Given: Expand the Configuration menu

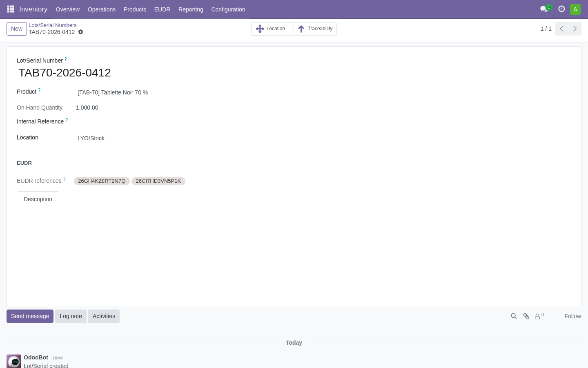Looking at the screenshot, I should coord(228,9).
